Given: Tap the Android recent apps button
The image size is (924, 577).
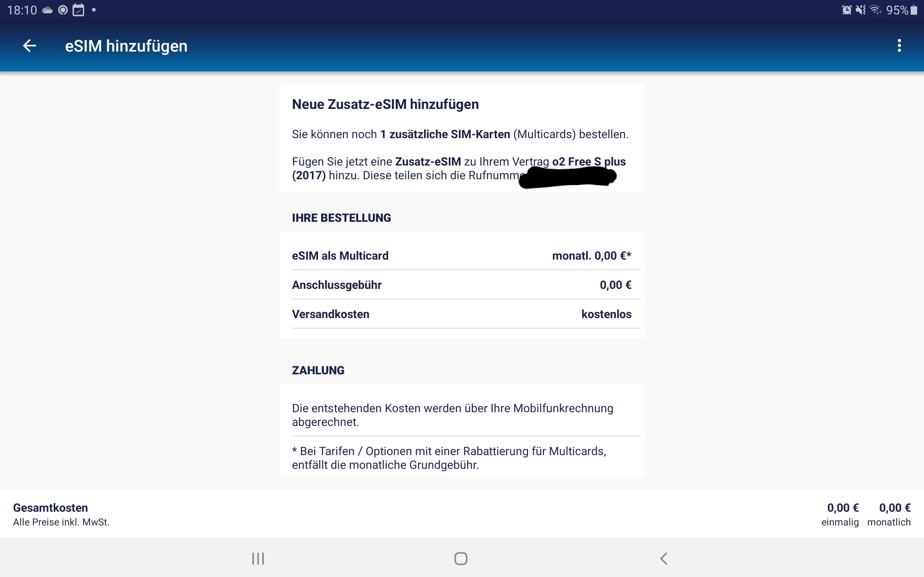Looking at the screenshot, I should [x=258, y=558].
